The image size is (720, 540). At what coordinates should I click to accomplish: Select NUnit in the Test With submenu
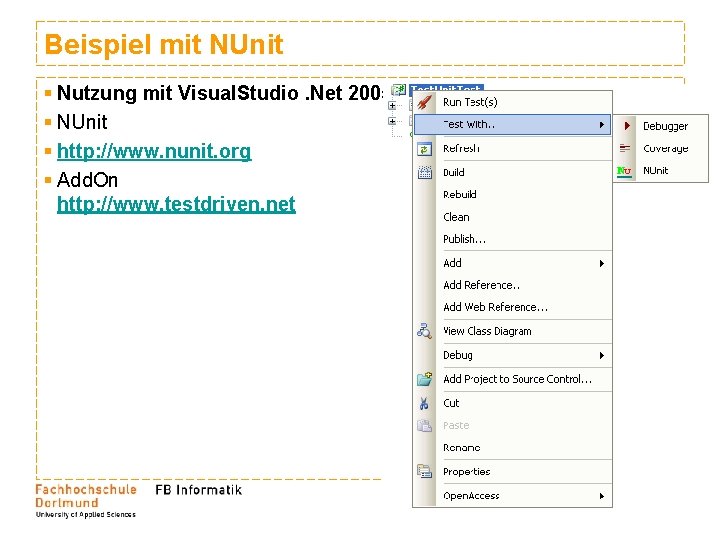click(x=661, y=171)
